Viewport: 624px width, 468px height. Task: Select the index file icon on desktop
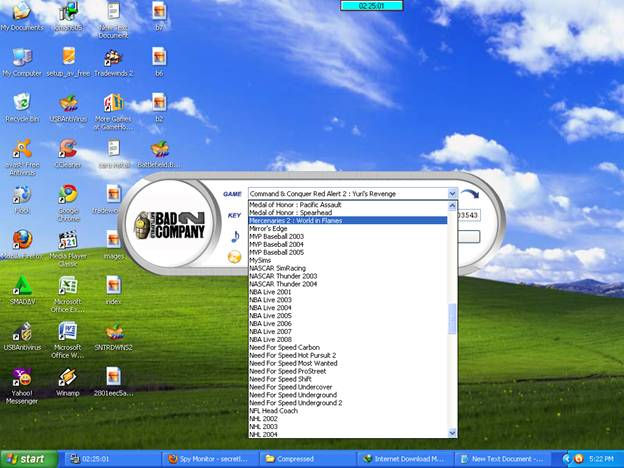coord(113,291)
